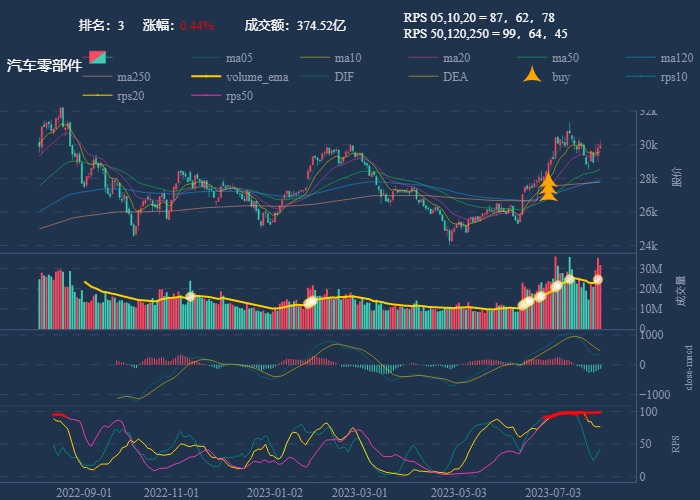
Task: Click the RPS 05,10,20 = 87, 62, 78 line
Action: (479, 17)
